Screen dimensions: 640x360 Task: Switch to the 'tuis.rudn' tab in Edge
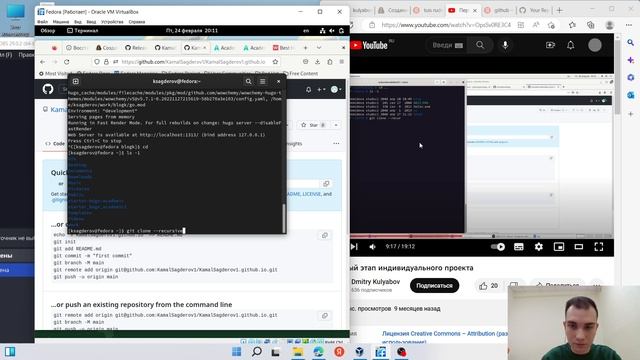click(x=427, y=10)
